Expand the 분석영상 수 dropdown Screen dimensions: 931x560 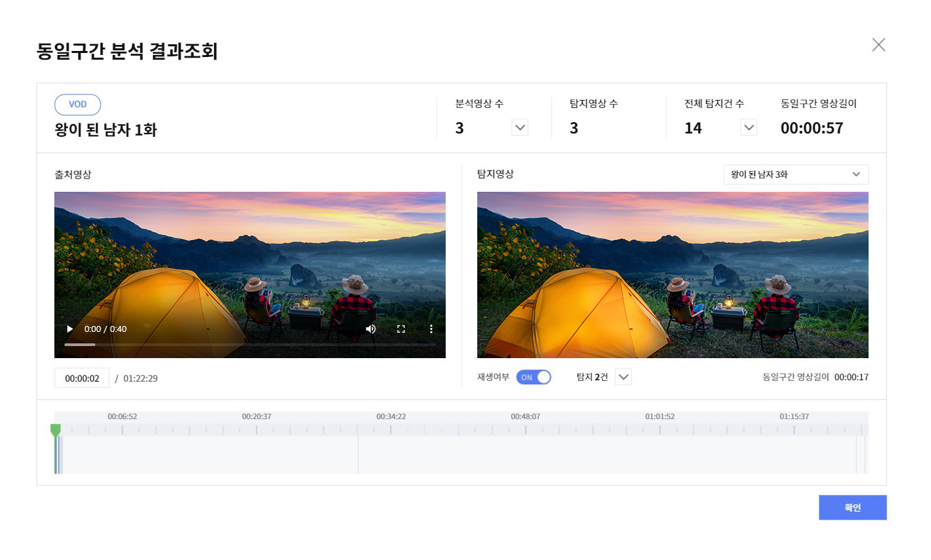click(520, 127)
